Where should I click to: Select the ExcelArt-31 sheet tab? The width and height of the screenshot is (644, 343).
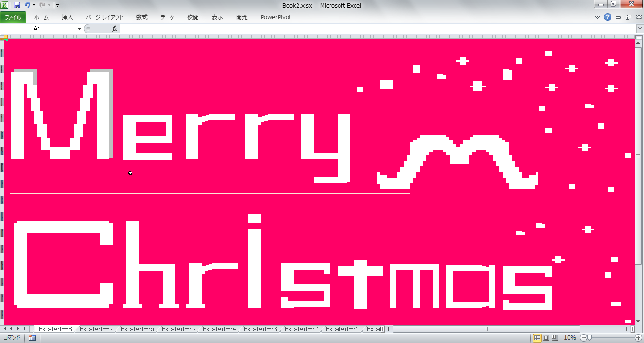(342, 329)
